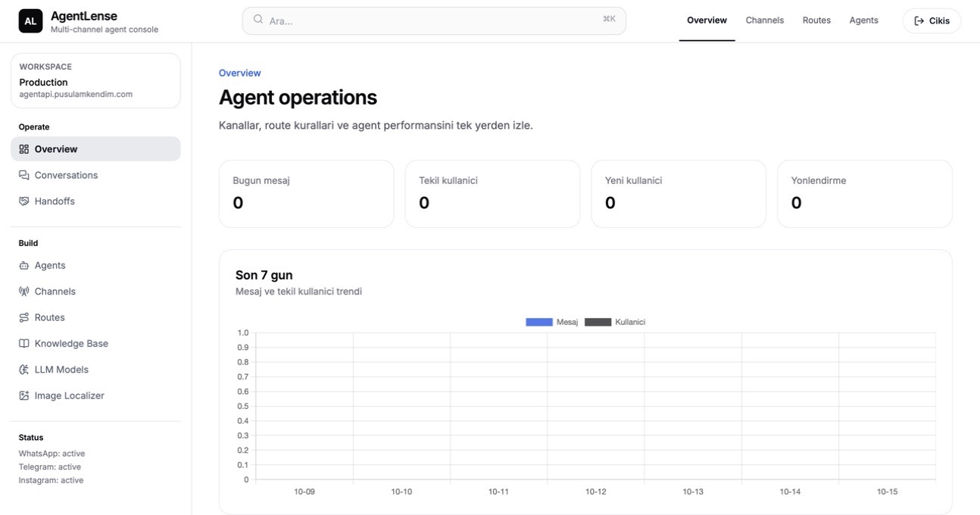The height and width of the screenshot is (515, 980).
Task: Click the Yeni kullanici stat card
Action: coord(679,194)
